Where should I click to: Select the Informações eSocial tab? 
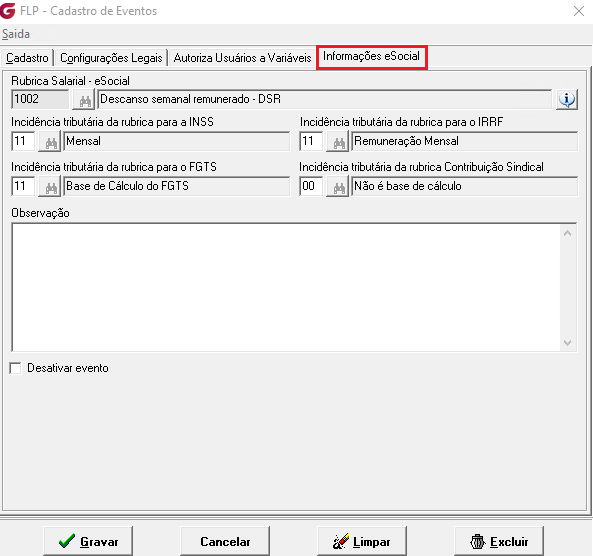[x=372, y=57]
